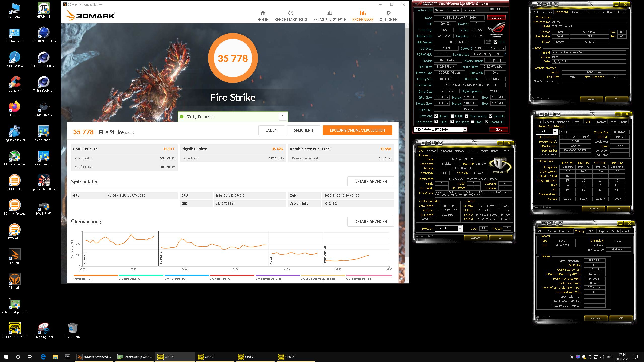
Task: Click DETAILS ANZEIGEN next to Überwachung
Action: coord(371,222)
